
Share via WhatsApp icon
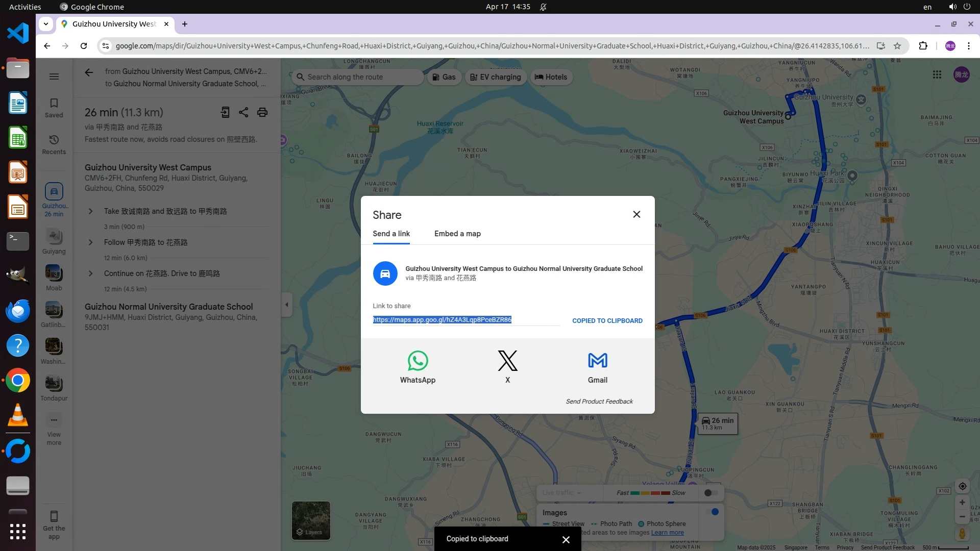click(418, 361)
